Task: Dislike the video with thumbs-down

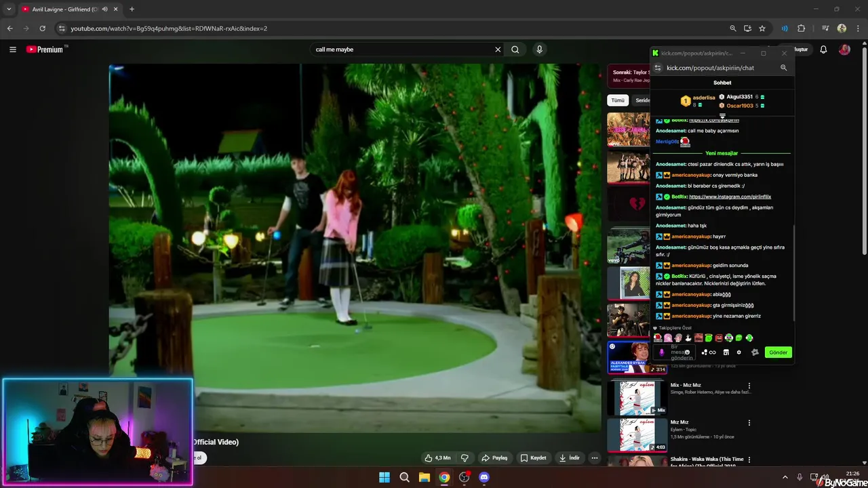Action: [465, 457]
